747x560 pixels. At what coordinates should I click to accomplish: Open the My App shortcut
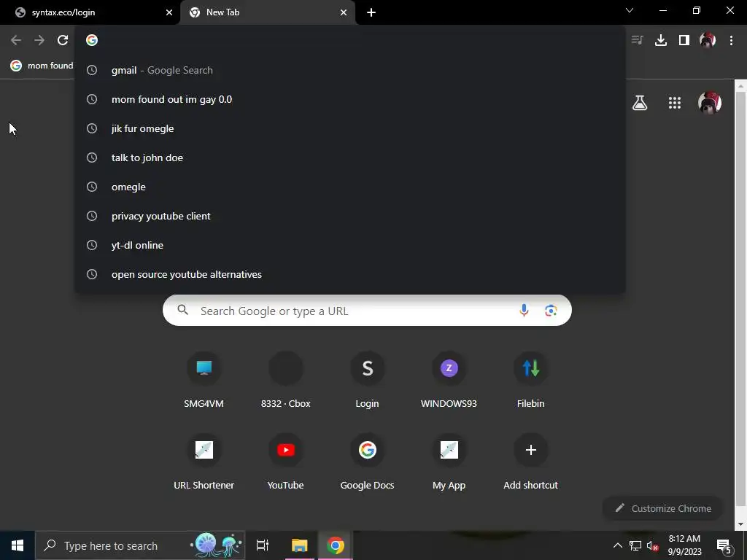[x=449, y=462]
